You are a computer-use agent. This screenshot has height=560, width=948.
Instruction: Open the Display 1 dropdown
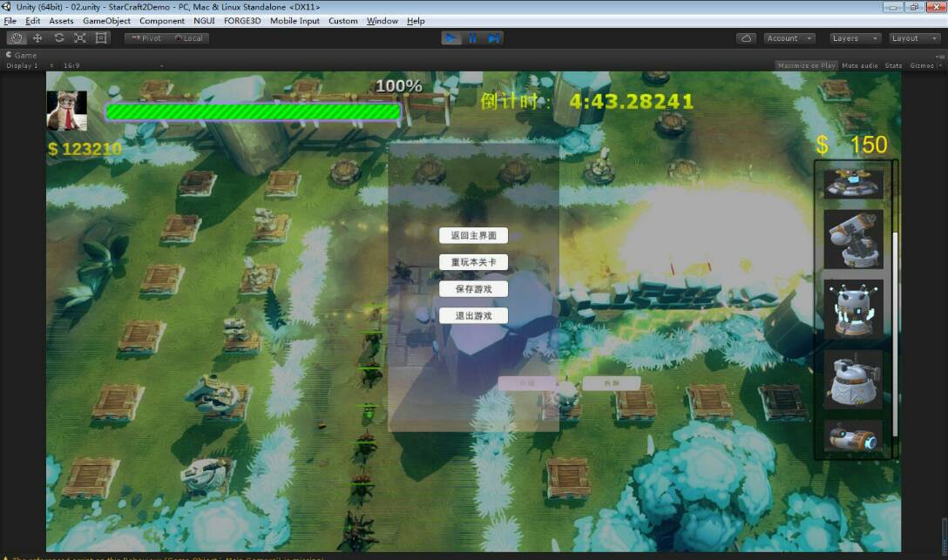click(x=29, y=65)
